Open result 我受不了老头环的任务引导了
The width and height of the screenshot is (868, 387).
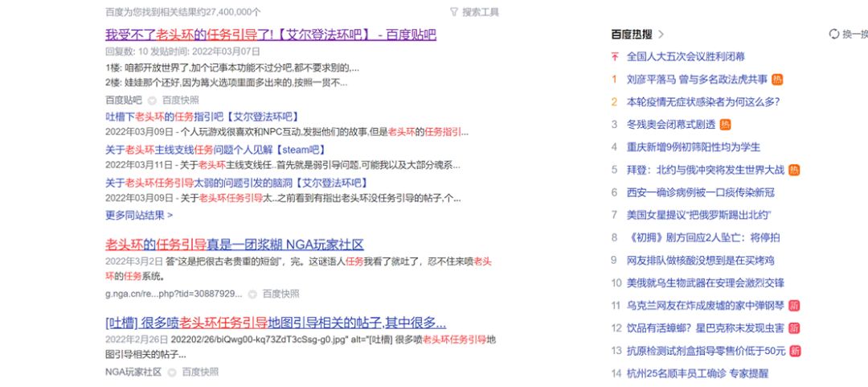(271, 35)
